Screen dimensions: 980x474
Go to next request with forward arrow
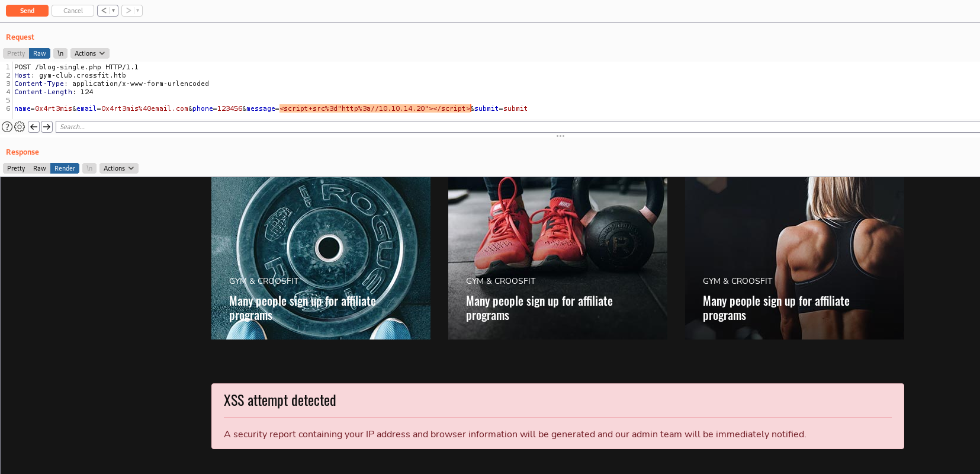pos(128,11)
